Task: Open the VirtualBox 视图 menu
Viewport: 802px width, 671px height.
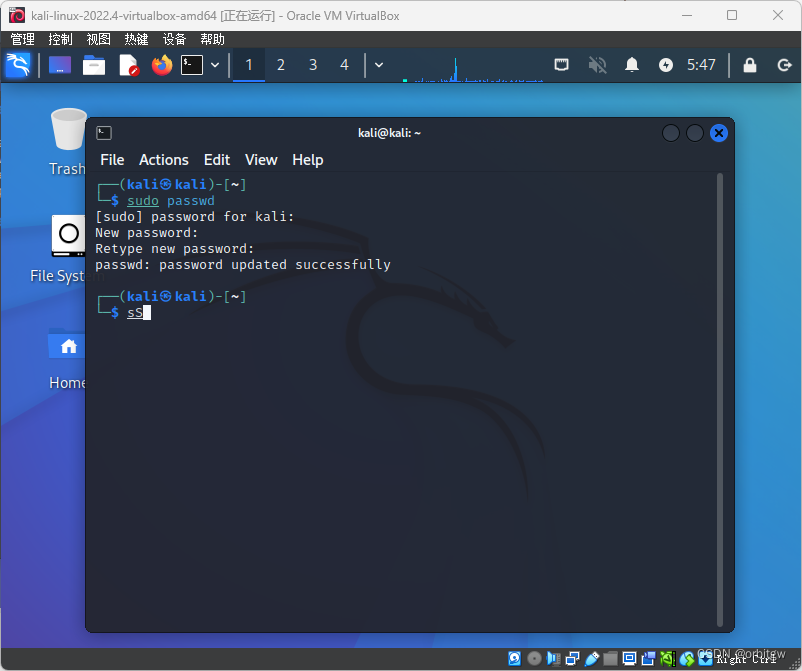Action: (x=98, y=39)
